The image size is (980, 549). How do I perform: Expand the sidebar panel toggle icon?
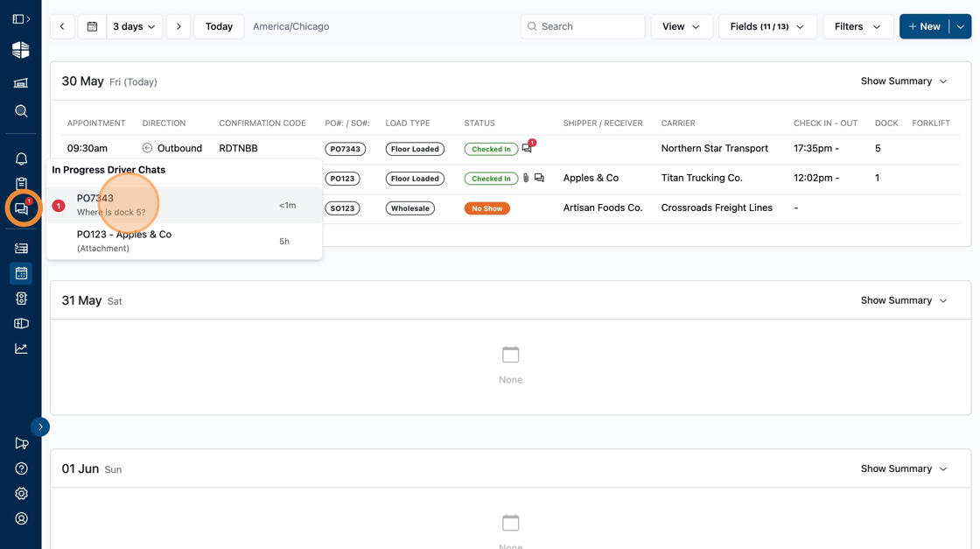21,19
